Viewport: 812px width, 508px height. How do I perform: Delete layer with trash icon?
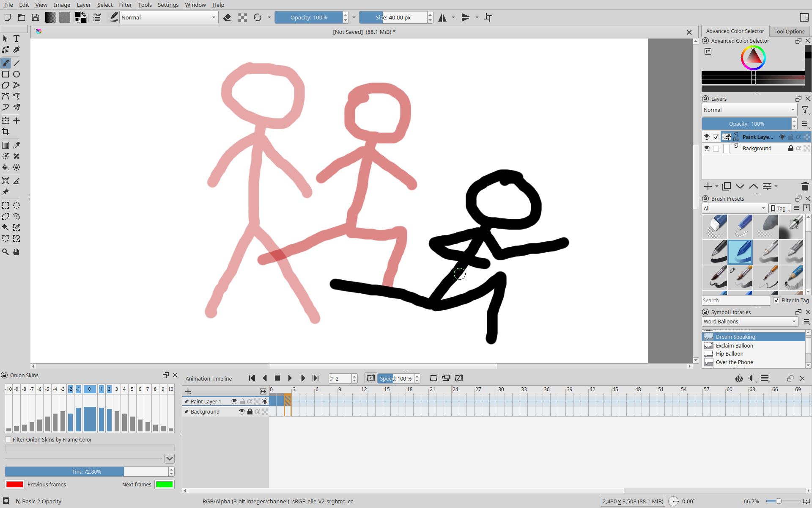click(x=805, y=186)
